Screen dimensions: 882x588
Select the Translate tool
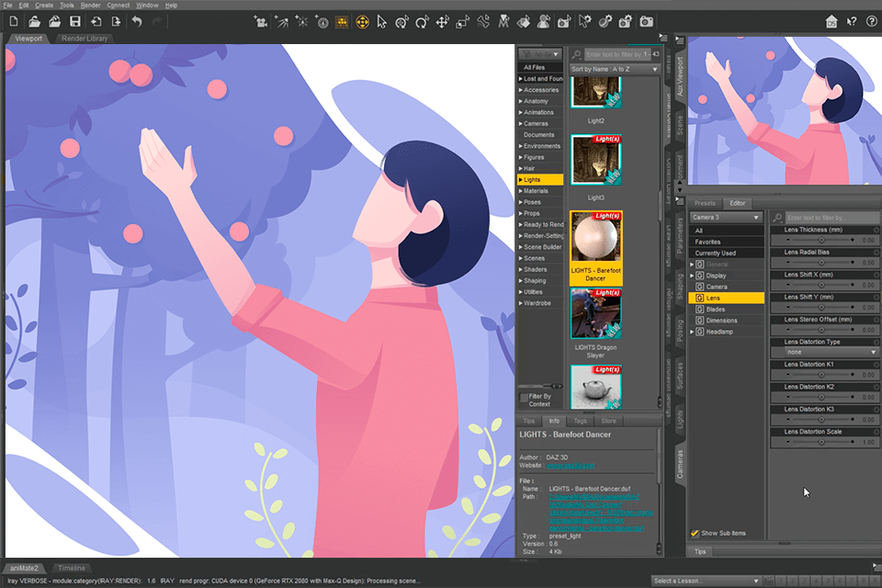click(x=442, y=21)
